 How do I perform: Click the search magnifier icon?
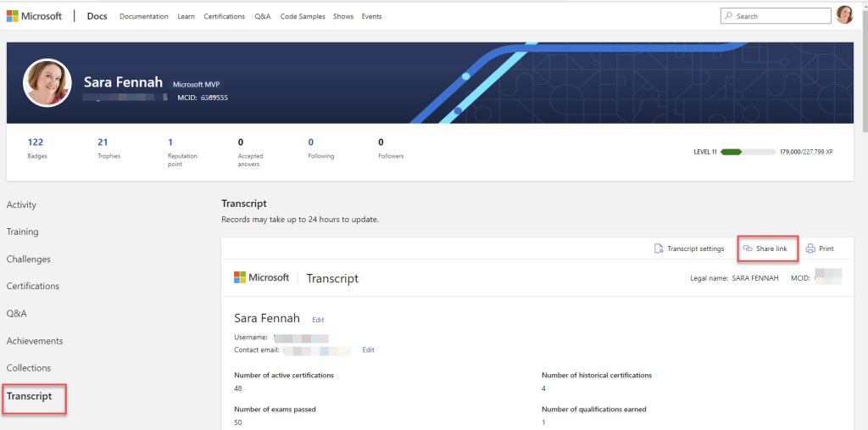(729, 16)
